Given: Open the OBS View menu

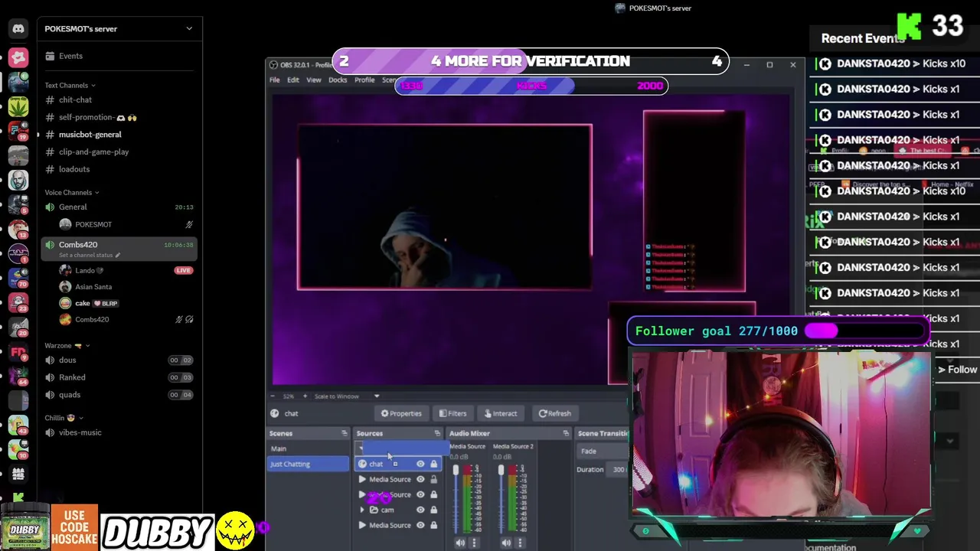Looking at the screenshot, I should tap(314, 80).
